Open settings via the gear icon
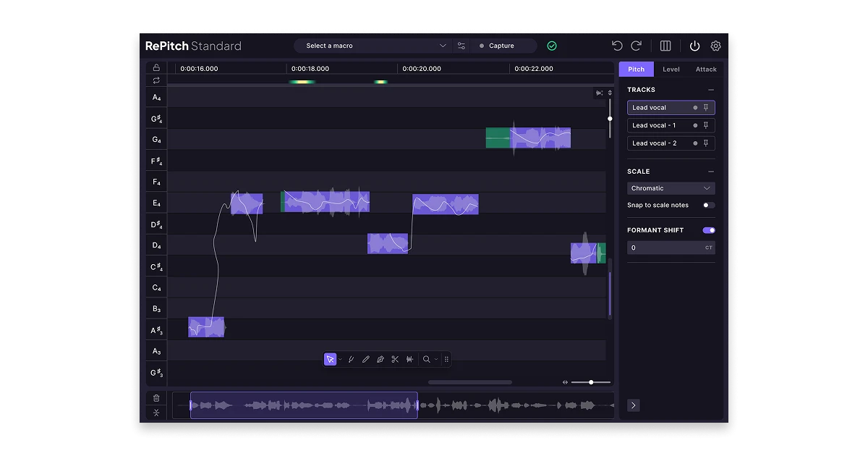 [x=715, y=46]
